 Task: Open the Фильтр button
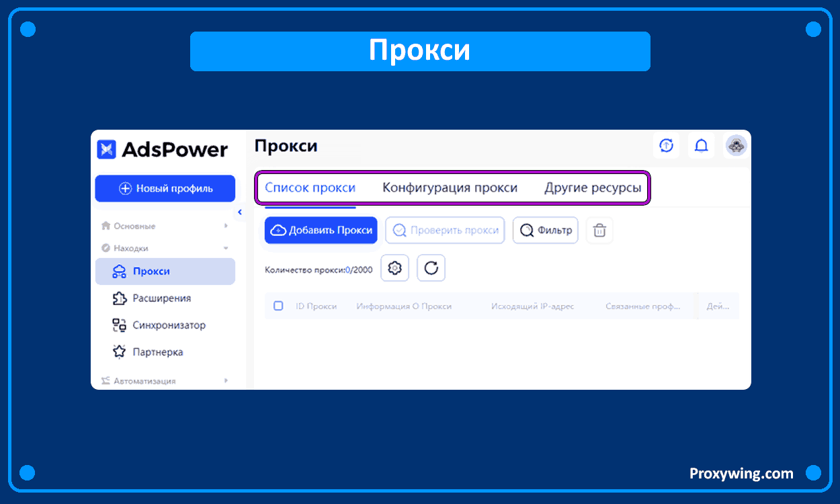click(546, 230)
